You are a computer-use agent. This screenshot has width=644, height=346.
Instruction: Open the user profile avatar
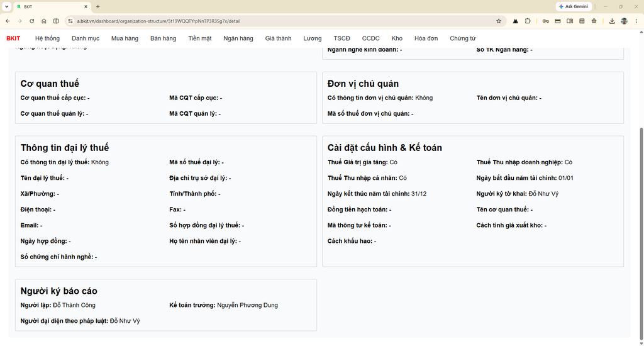(x=625, y=21)
